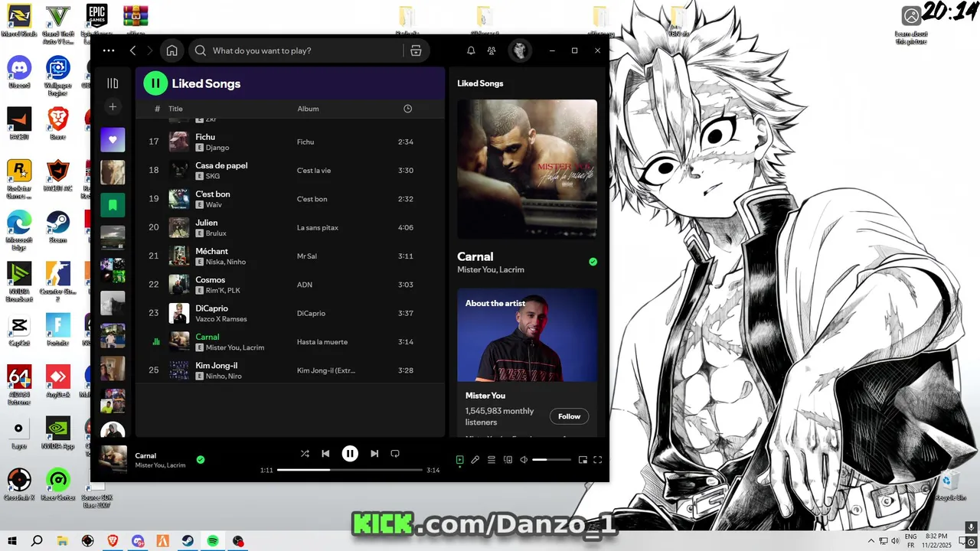Expand Your Library sidebar
Screen dimensions: 980x551
[x=113, y=83]
